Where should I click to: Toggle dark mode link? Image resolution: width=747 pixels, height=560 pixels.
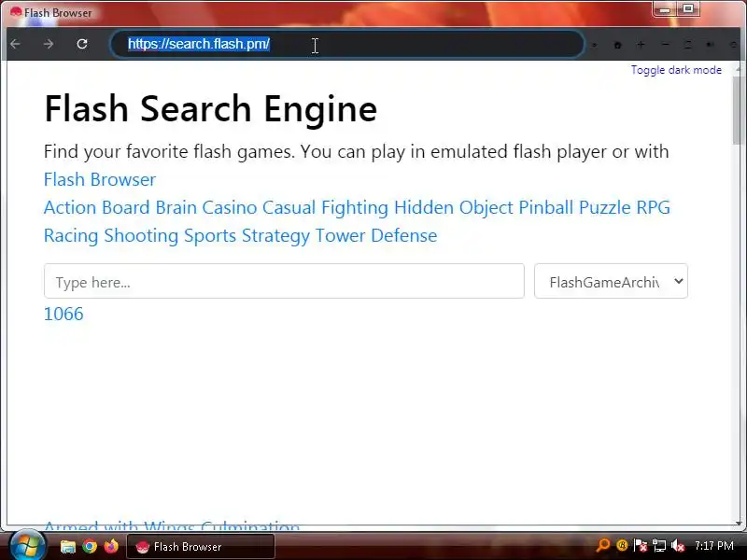pos(676,70)
